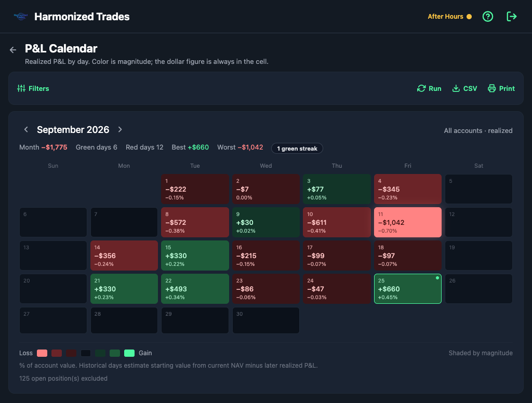Image resolution: width=532 pixels, height=403 pixels.
Task: Select September 16 cell showing −$215
Action: pyautogui.click(x=266, y=256)
